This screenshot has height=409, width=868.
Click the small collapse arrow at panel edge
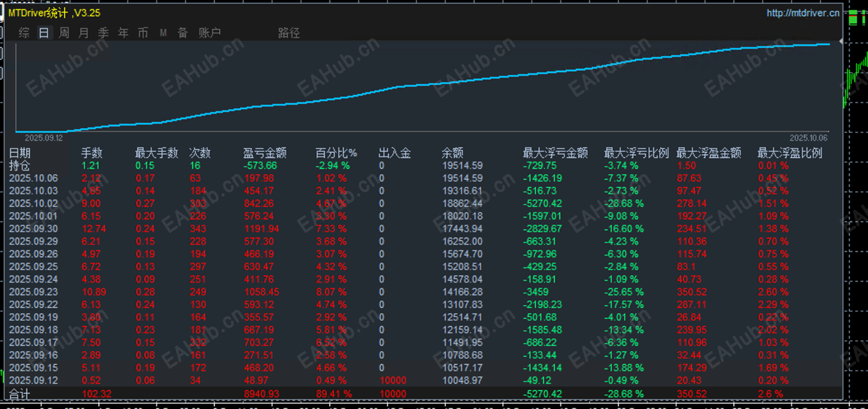[x=841, y=41]
